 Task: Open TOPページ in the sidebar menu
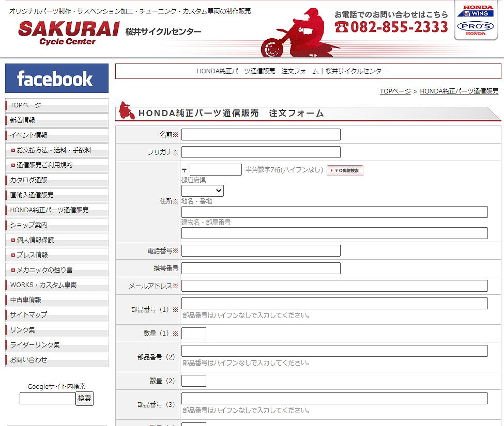[57, 105]
